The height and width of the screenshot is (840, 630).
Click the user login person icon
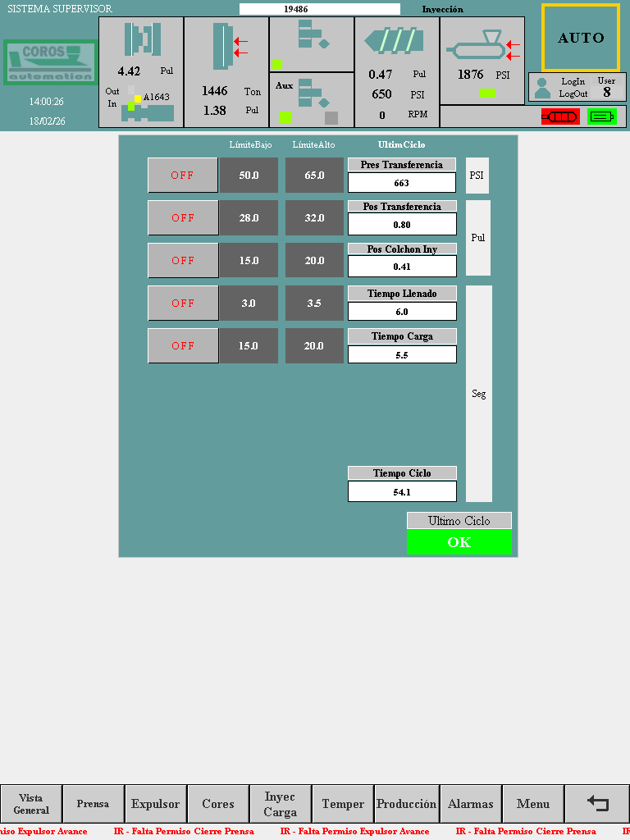(542, 88)
